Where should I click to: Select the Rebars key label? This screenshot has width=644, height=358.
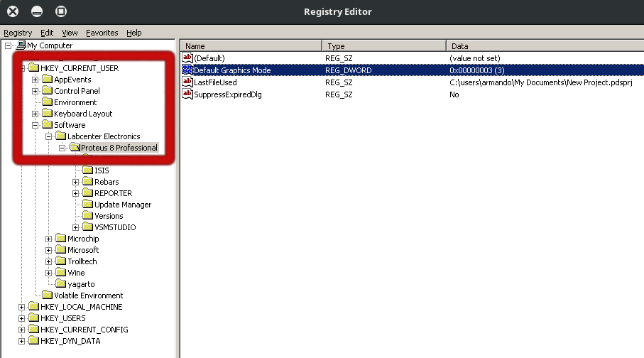point(107,182)
